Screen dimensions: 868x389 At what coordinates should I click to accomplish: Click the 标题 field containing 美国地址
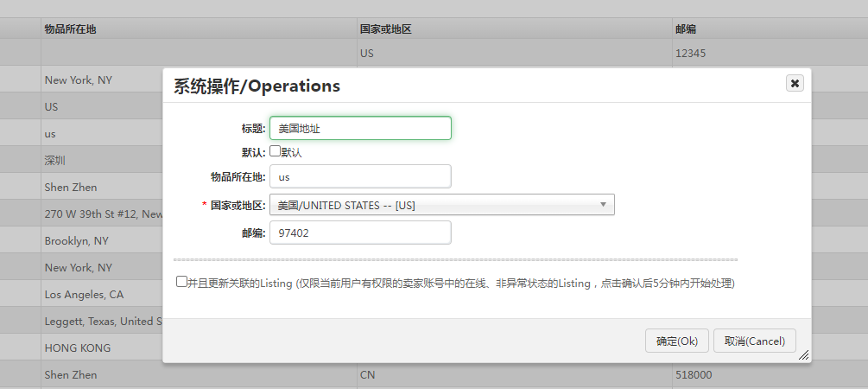point(360,128)
